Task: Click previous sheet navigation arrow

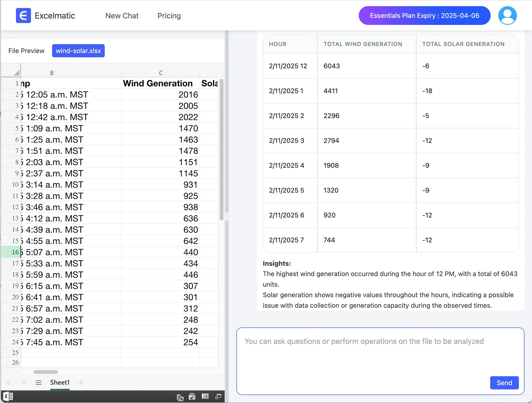Action: (8, 383)
